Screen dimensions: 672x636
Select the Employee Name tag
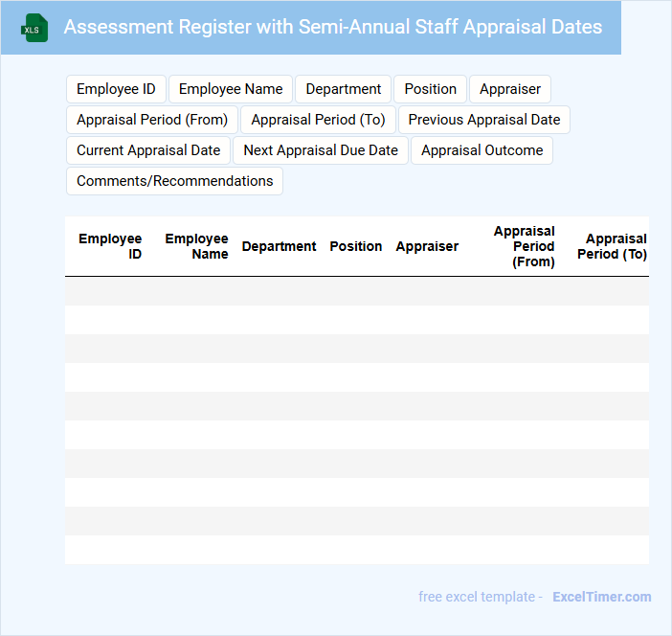tap(231, 89)
